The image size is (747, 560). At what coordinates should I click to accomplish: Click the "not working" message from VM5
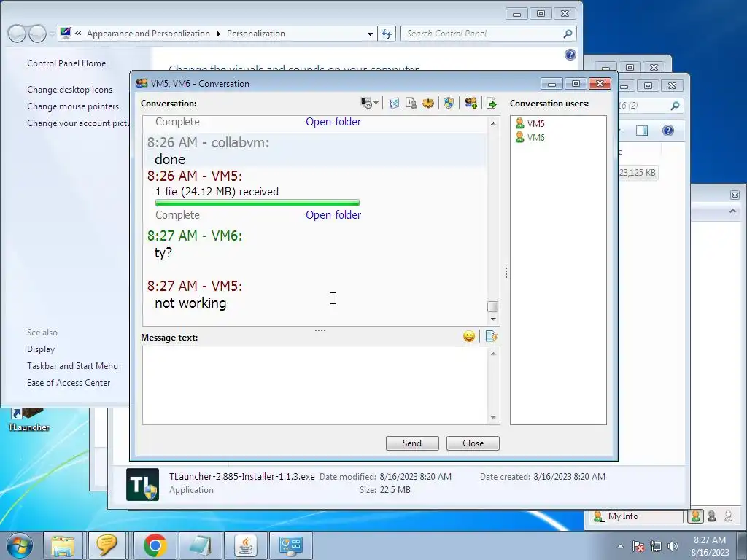pos(190,303)
